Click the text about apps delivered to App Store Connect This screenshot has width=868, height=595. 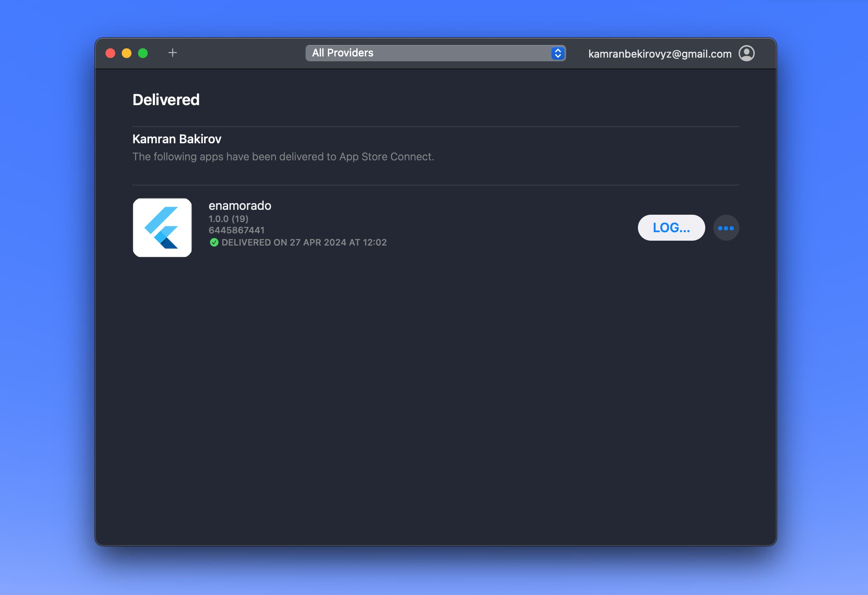(x=283, y=157)
